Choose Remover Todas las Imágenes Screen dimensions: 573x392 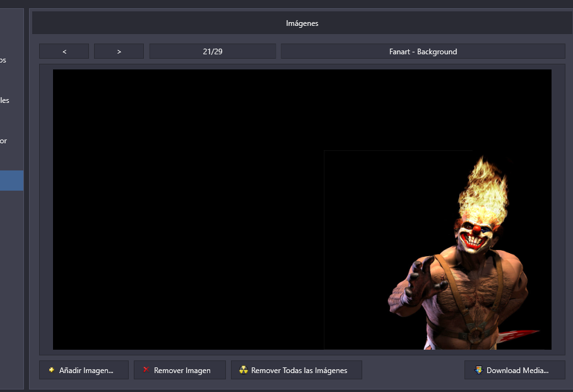[297, 370]
